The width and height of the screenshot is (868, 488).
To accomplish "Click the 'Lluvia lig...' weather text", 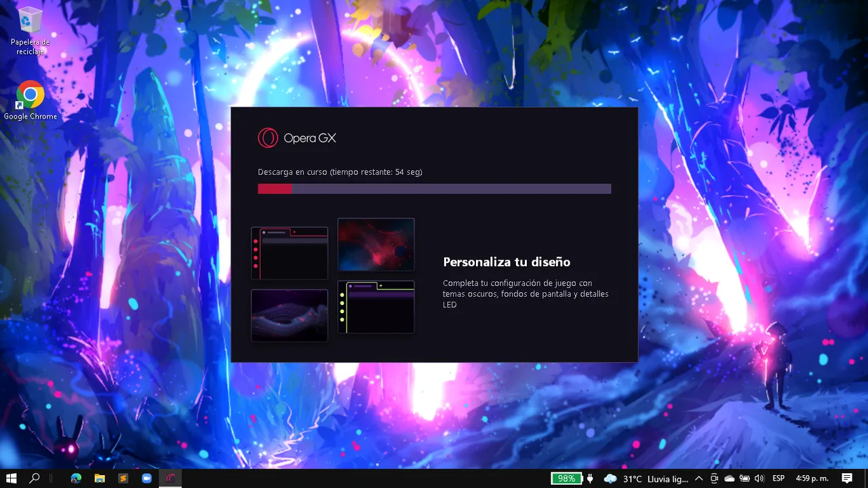I will coord(668,479).
